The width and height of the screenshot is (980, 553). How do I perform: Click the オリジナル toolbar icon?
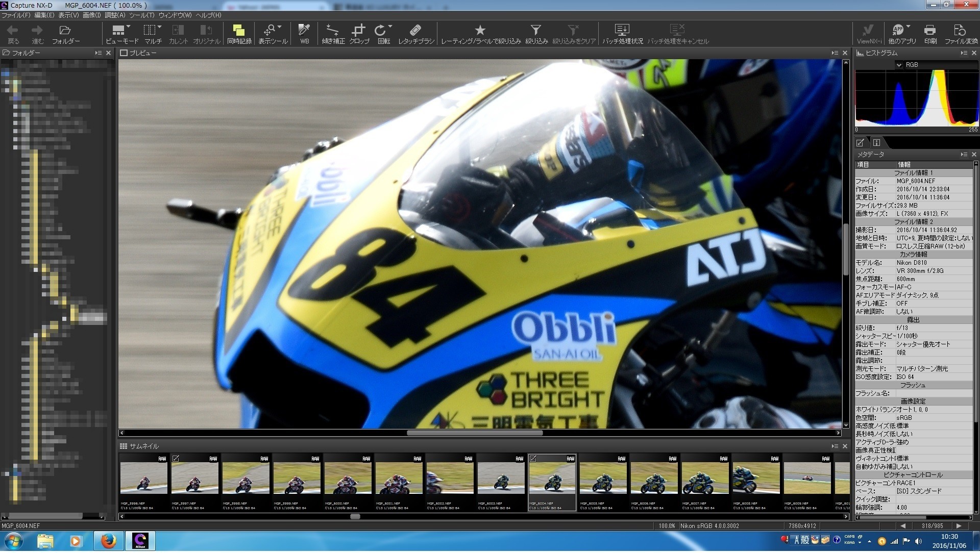point(206,31)
